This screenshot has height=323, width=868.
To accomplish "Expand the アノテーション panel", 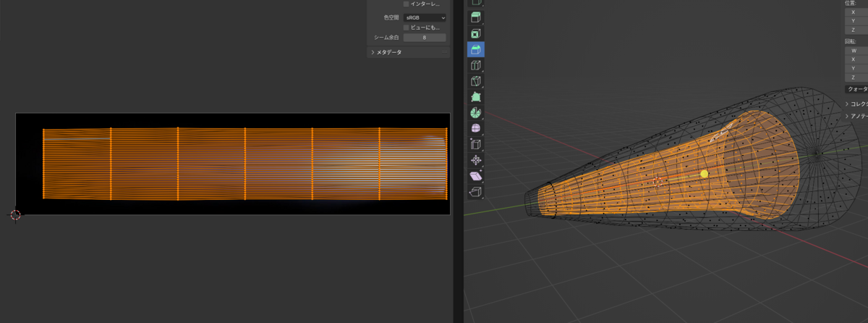I will pyautogui.click(x=857, y=116).
